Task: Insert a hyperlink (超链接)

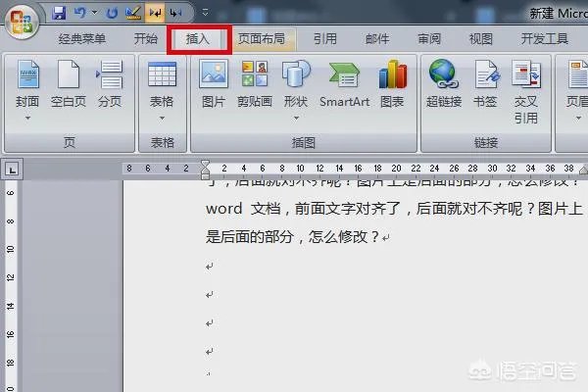Action: tap(444, 84)
